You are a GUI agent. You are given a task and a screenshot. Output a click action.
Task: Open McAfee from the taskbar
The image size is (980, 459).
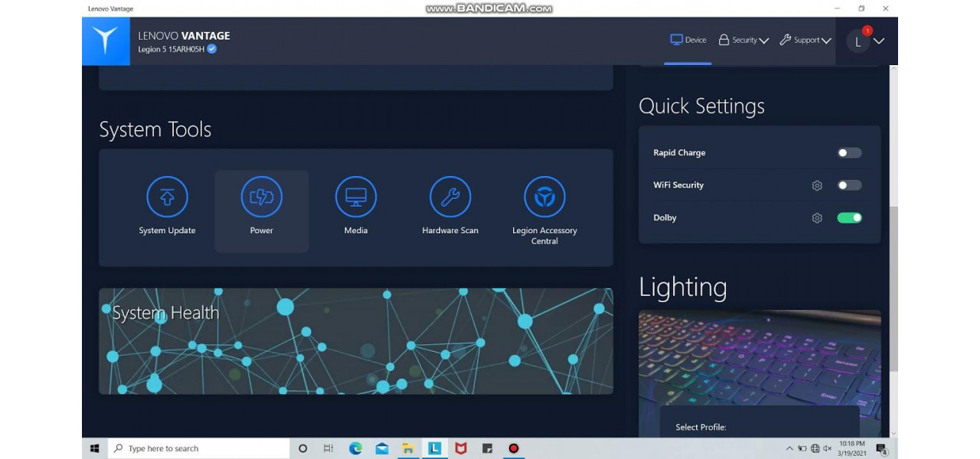(x=461, y=448)
